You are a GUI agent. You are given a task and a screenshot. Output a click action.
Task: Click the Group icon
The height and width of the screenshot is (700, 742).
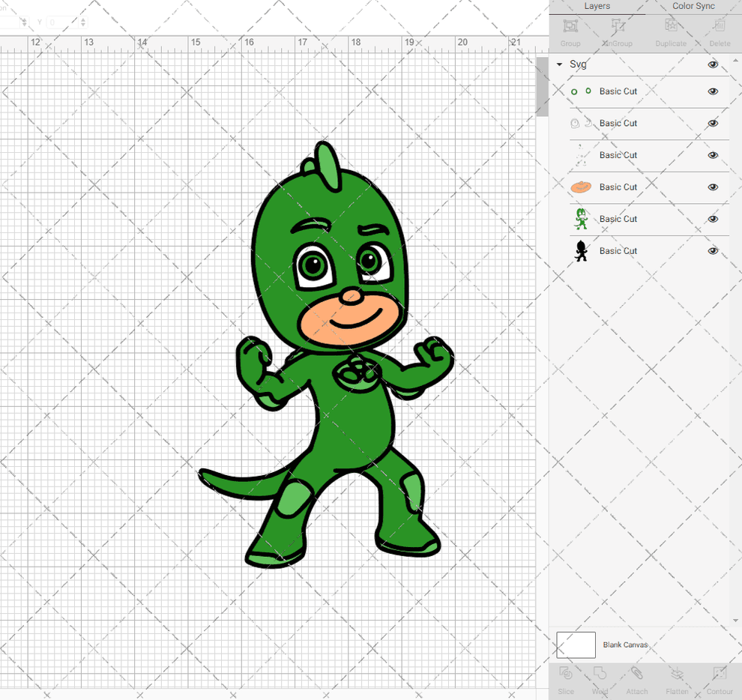[x=570, y=30]
